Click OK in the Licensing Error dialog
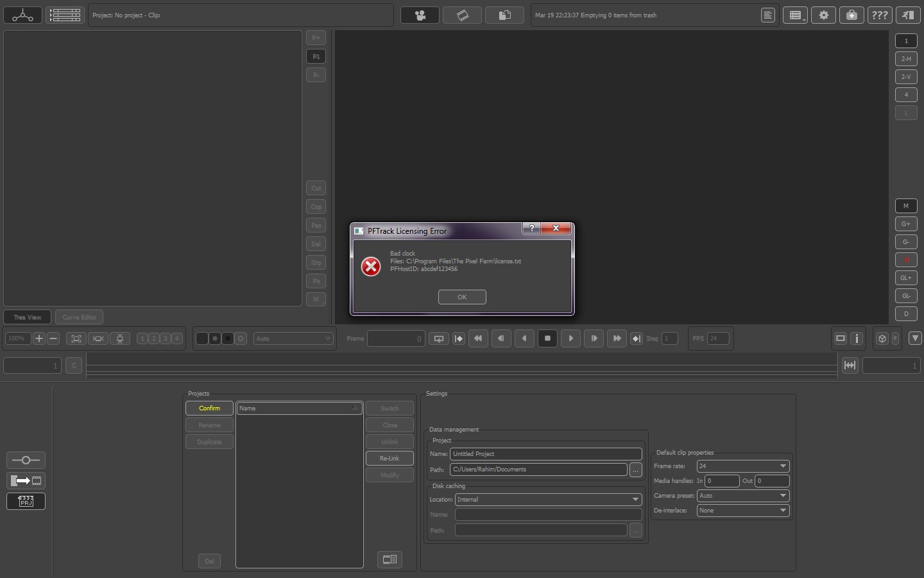 point(462,297)
